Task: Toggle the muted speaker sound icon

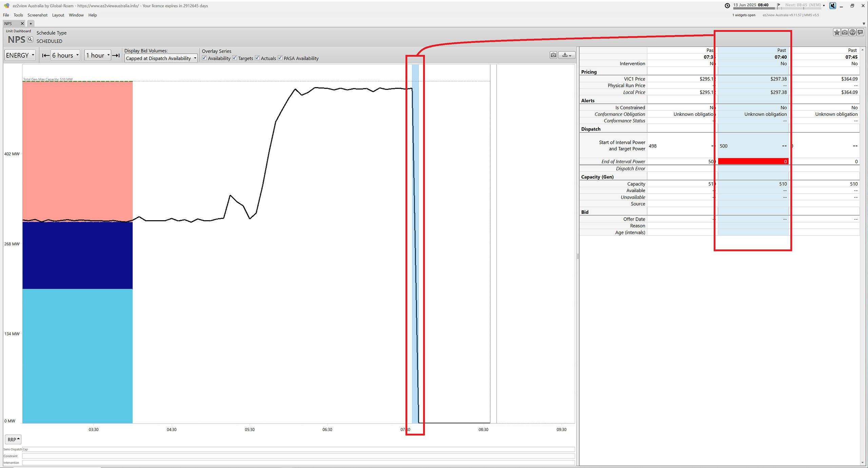Action: (832, 5)
